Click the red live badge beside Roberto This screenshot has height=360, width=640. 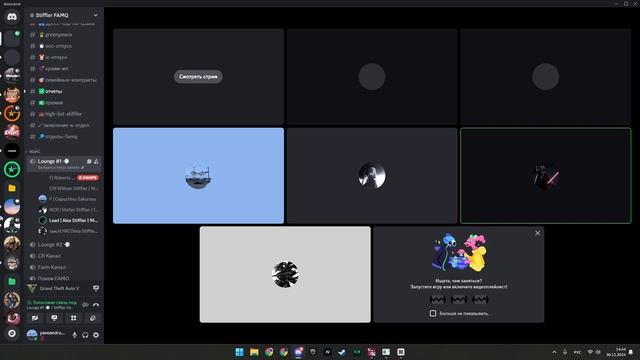[88, 178]
